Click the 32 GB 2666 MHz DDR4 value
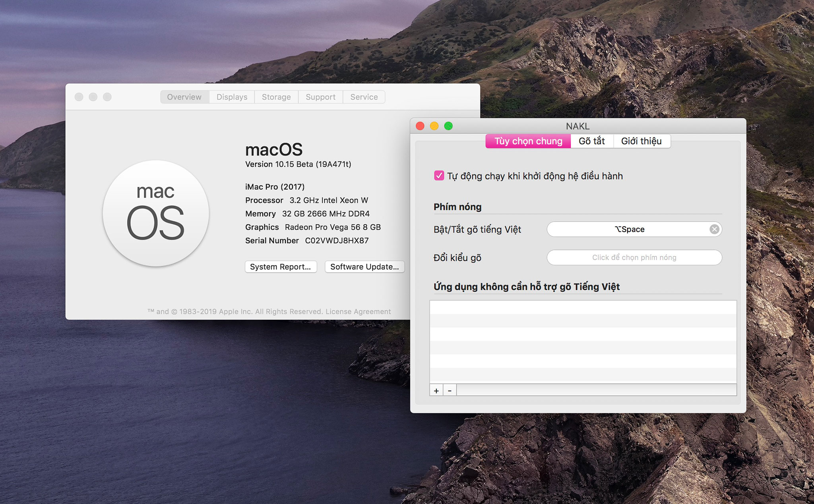 pos(326,214)
